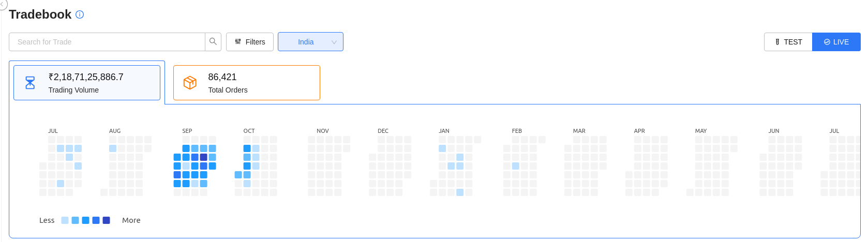Open the India country dropdown
The image size is (868, 242).
(310, 42)
